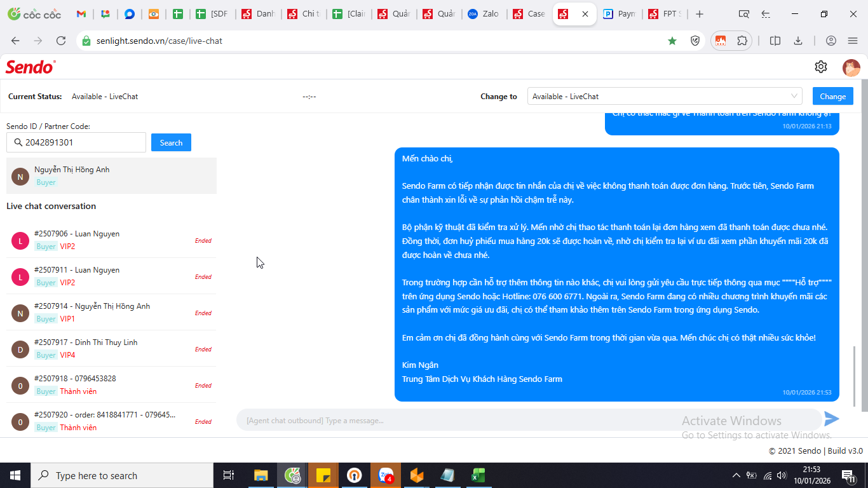Show hidden system tray icons
This screenshot has width=868, height=488.
pyautogui.click(x=736, y=475)
